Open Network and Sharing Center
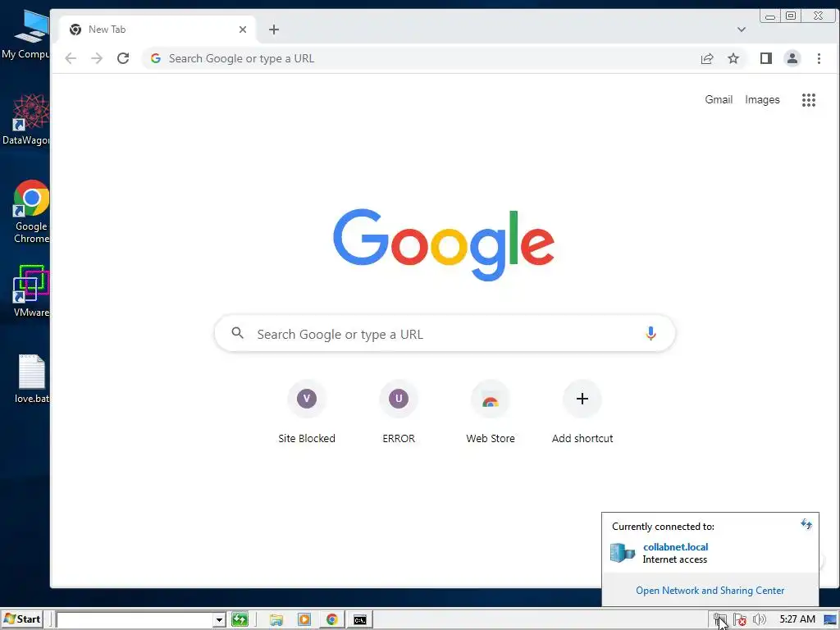 point(710,591)
